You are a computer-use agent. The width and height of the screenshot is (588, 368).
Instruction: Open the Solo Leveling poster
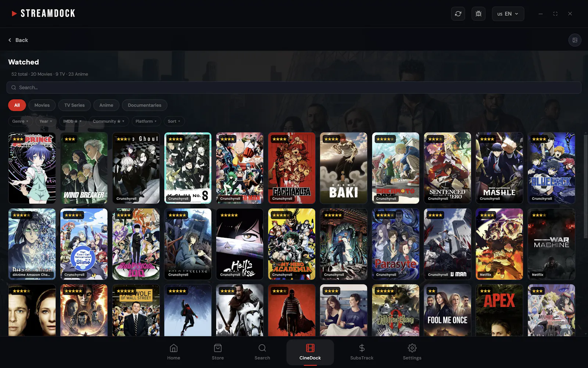pyautogui.click(x=188, y=244)
